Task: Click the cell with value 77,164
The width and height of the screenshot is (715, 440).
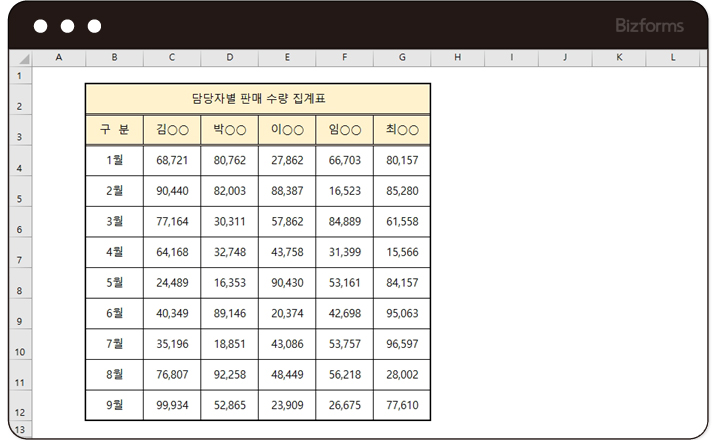Action: coord(172,222)
